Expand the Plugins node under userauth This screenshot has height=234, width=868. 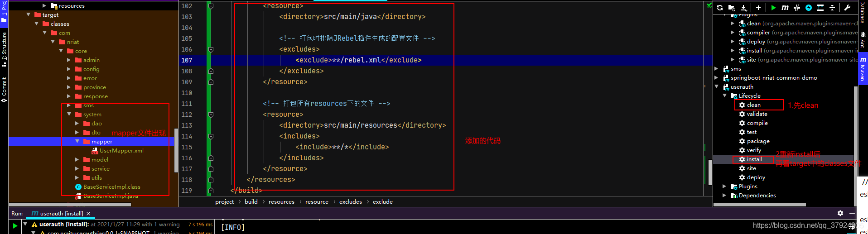click(x=724, y=186)
